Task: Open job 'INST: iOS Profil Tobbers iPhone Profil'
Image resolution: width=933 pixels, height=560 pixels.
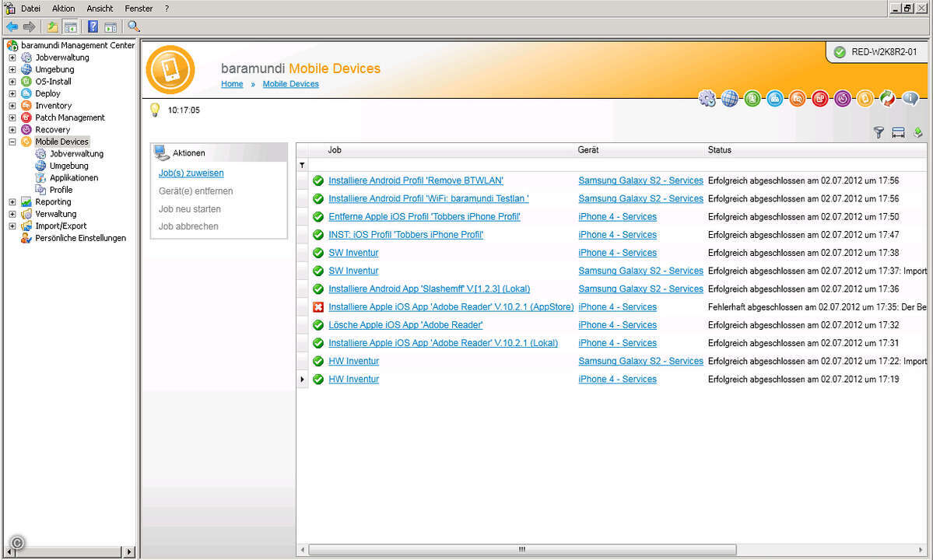Action: [x=406, y=235]
